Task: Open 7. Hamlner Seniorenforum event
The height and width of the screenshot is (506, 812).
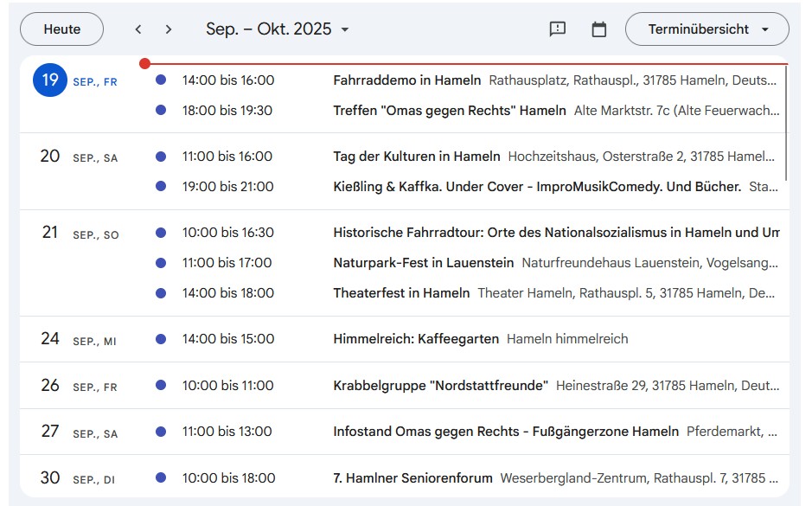Action: [x=412, y=478]
